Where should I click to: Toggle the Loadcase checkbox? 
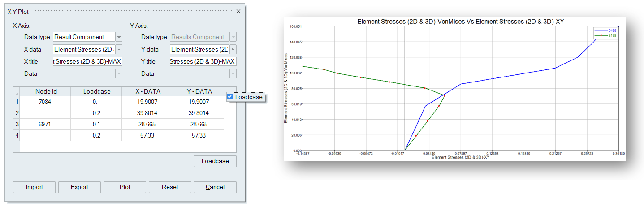click(x=230, y=97)
